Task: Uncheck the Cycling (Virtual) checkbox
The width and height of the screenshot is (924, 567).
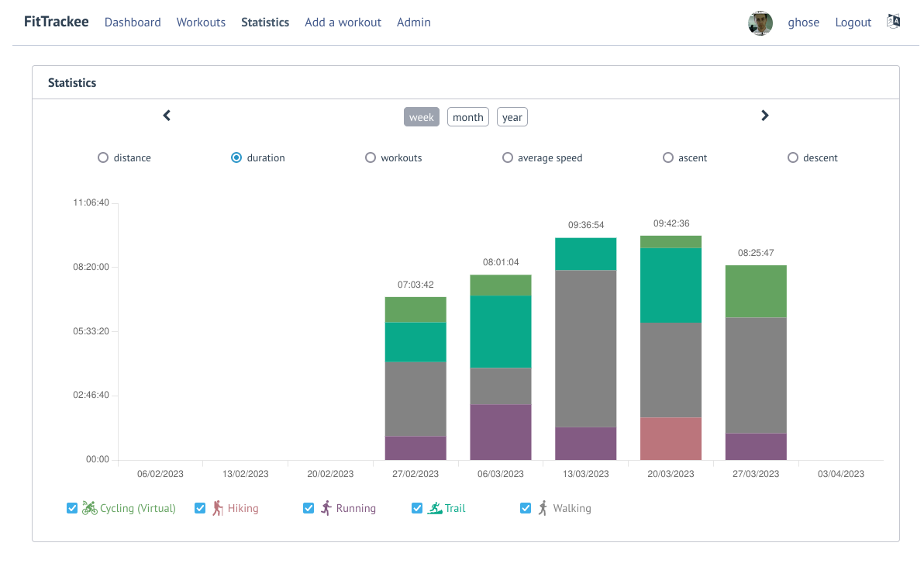Action: (72, 509)
